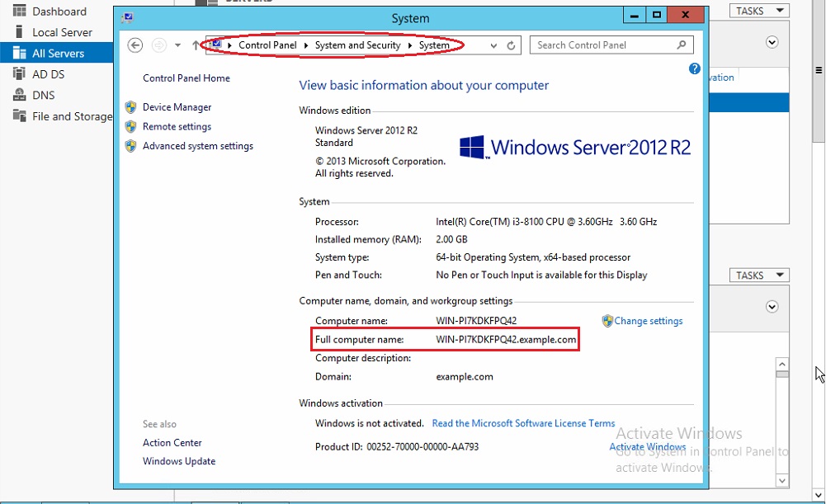826x504 pixels.
Task: Collapse the lower Server Manager panel chevron
Action: click(772, 307)
